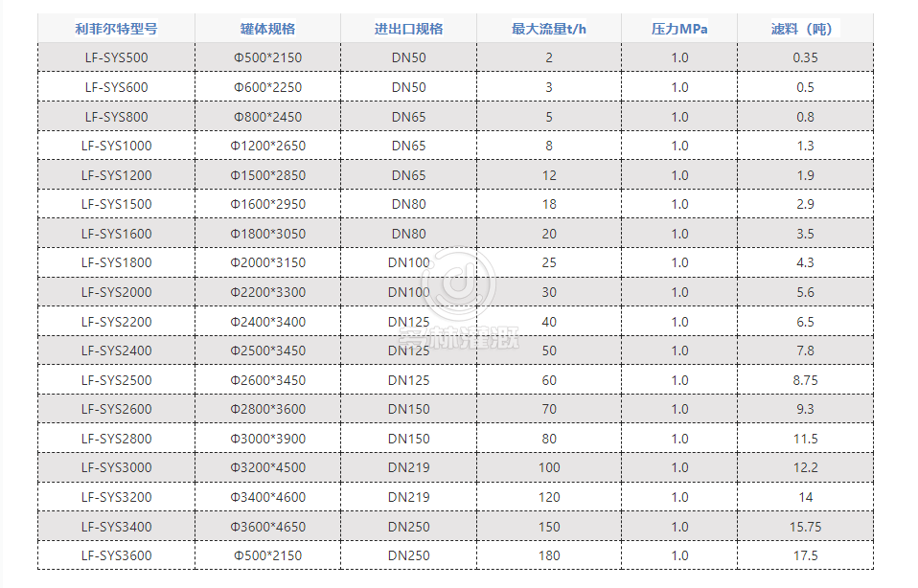Select the 压力MPa header cell
The height and width of the screenshot is (588, 918).
click(679, 29)
